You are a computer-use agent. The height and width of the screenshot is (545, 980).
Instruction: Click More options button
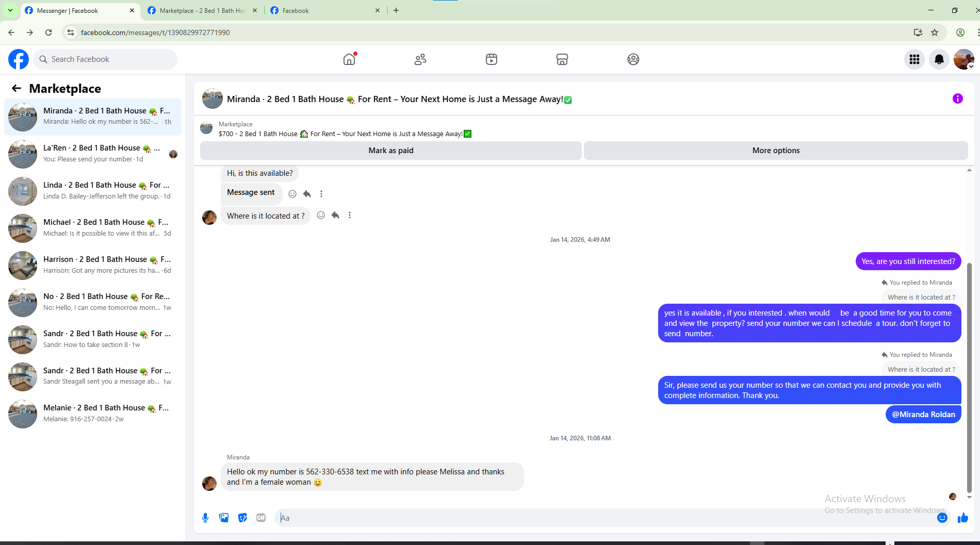[776, 151]
